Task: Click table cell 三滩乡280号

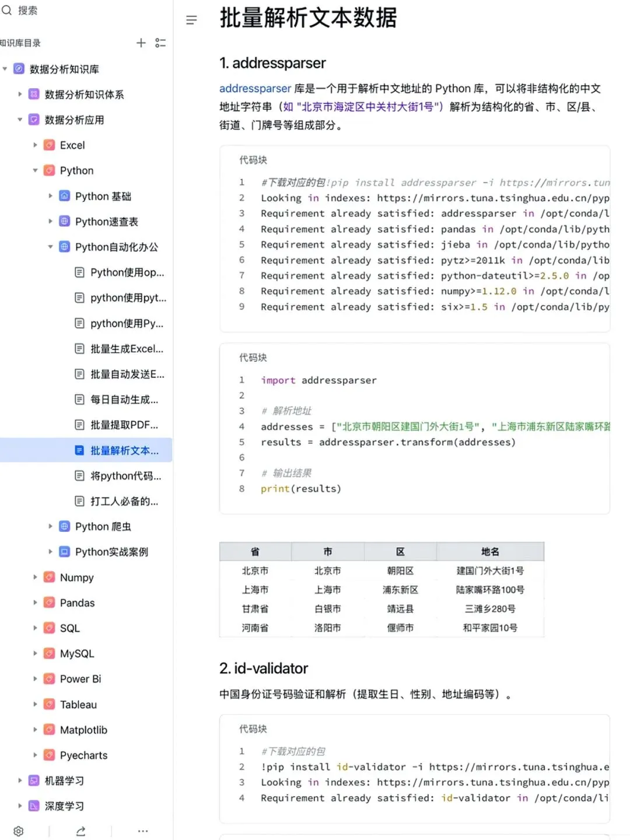Action: pyautogui.click(x=490, y=608)
